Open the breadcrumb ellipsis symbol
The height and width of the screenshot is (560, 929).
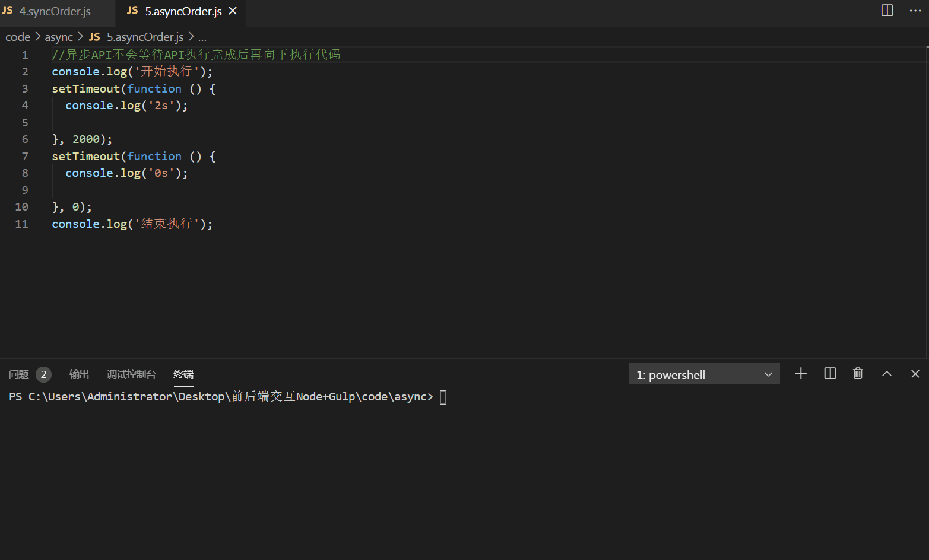[202, 37]
